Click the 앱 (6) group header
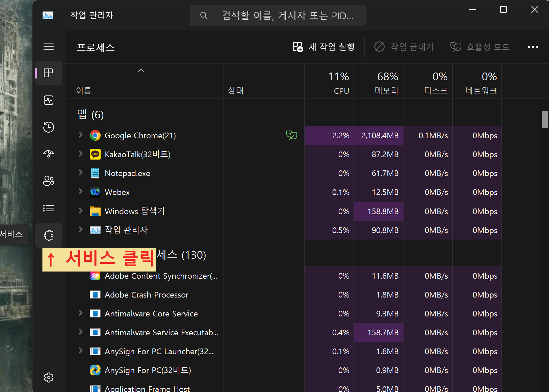The width and height of the screenshot is (549, 392). [x=90, y=115]
